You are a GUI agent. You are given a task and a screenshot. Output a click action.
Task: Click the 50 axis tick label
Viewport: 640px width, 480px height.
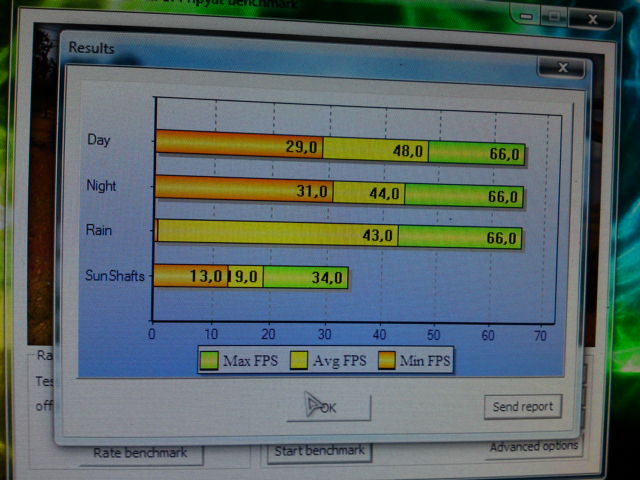[x=433, y=335]
